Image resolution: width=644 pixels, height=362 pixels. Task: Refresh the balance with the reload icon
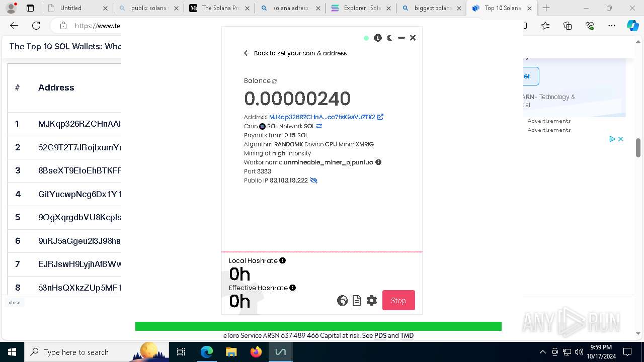point(274,81)
